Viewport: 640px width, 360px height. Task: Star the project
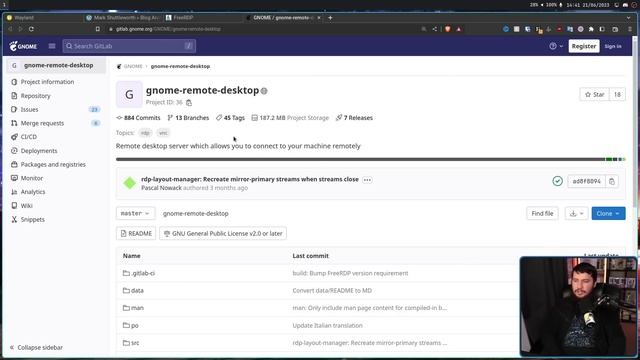point(594,94)
